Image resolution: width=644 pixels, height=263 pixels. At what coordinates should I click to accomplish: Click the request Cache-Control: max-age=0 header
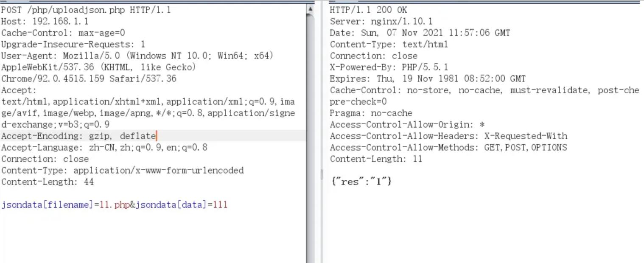pyautogui.click(x=63, y=33)
